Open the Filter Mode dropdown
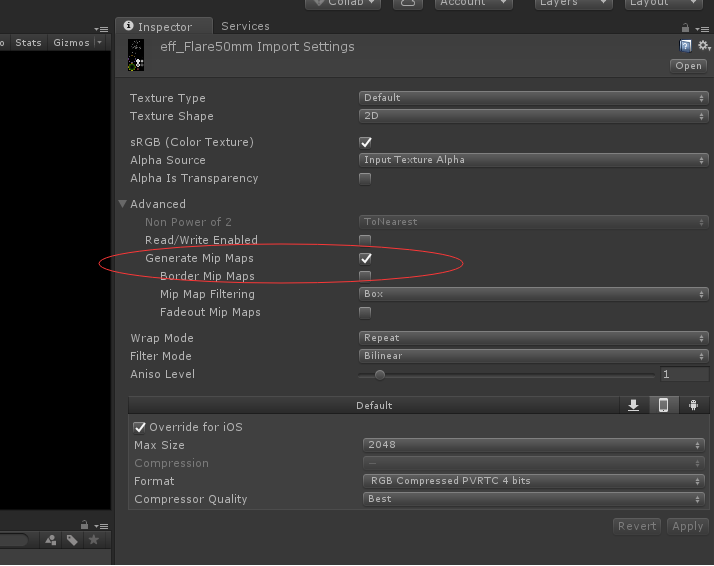Viewport: 714px width, 566px height. (x=534, y=356)
